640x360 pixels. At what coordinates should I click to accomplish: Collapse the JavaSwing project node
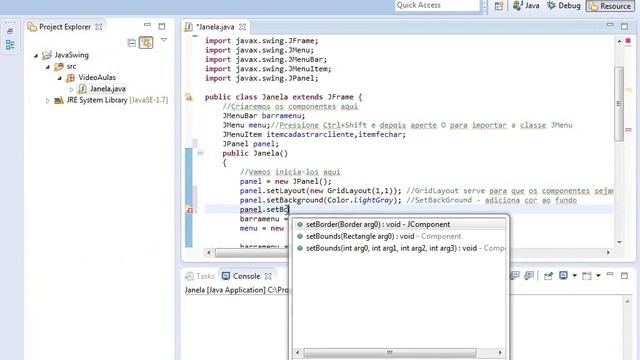coord(36,55)
